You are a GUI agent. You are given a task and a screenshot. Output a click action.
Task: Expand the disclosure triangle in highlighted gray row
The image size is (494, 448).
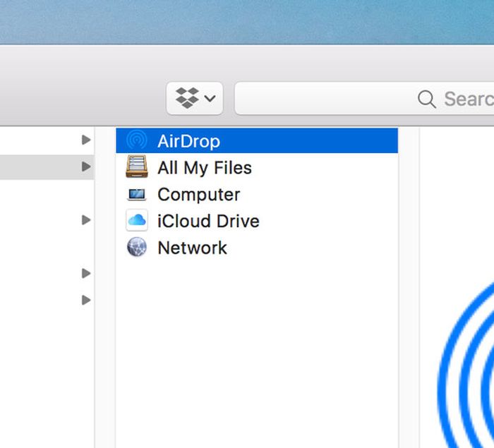(86, 167)
